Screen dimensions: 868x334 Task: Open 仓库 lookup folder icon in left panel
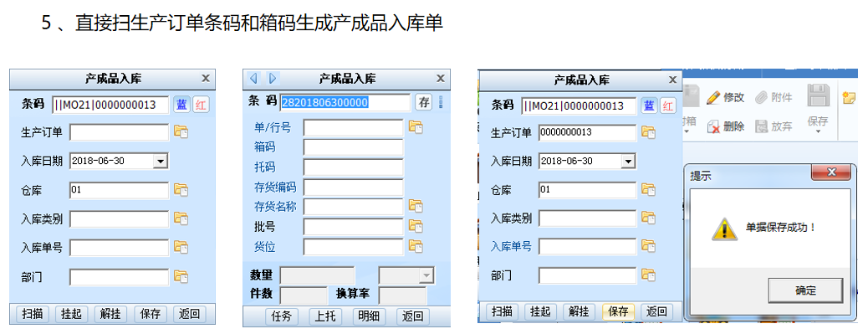[181, 189]
